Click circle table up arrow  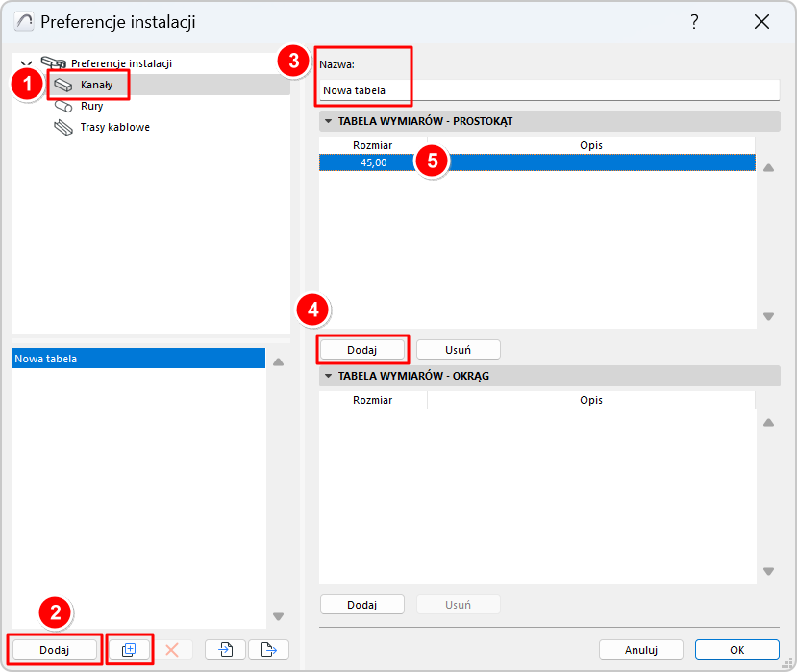[768, 422]
